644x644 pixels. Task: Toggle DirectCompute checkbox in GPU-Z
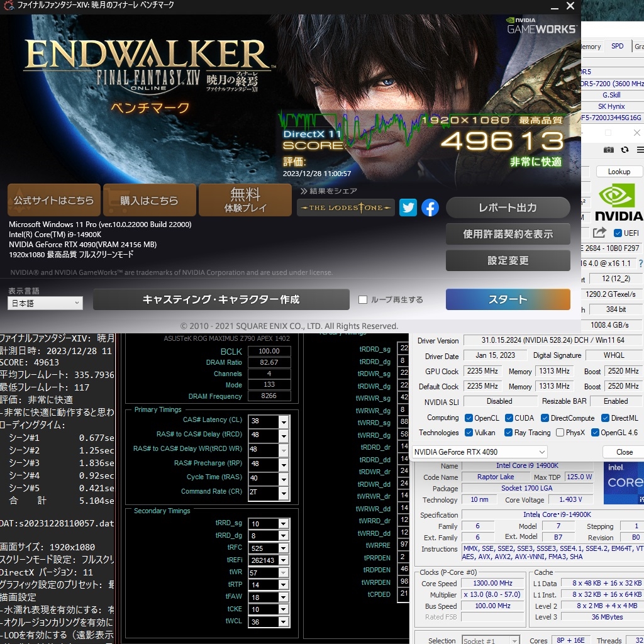tap(545, 418)
